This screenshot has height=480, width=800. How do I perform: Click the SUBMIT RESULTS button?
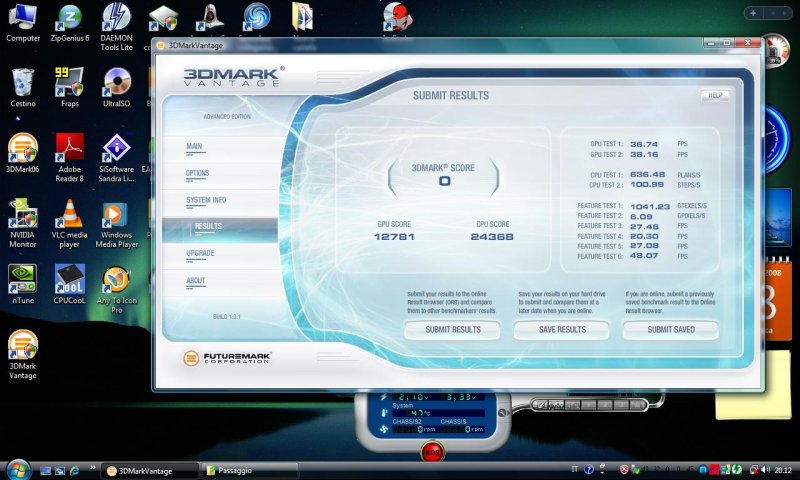click(x=453, y=330)
